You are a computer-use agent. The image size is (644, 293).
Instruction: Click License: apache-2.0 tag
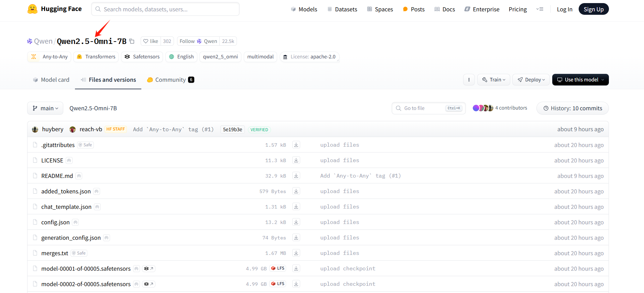coord(309,57)
